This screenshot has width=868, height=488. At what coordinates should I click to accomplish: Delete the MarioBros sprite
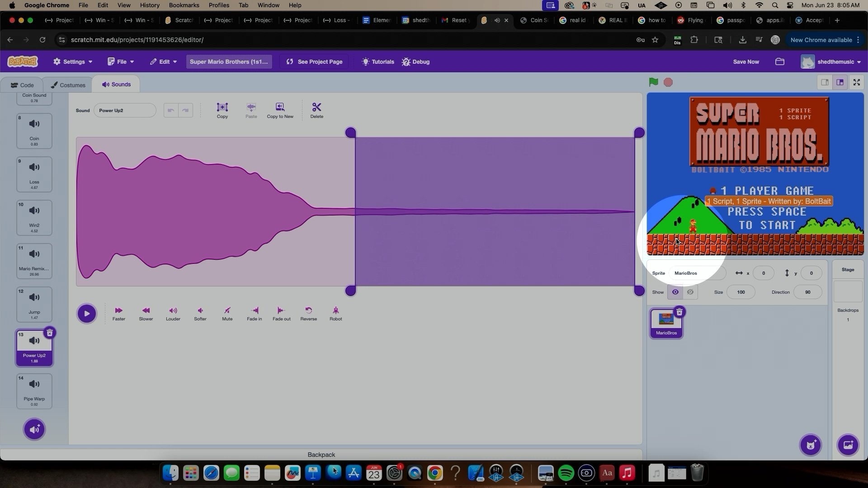click(679, 312)
